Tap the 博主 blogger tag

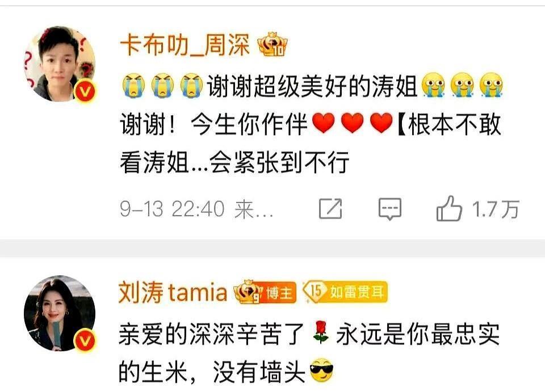[x=279, y=293]
